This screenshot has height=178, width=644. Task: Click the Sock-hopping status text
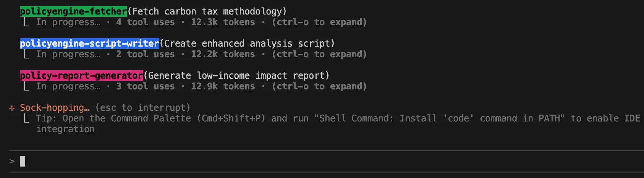tap(55, 108)
